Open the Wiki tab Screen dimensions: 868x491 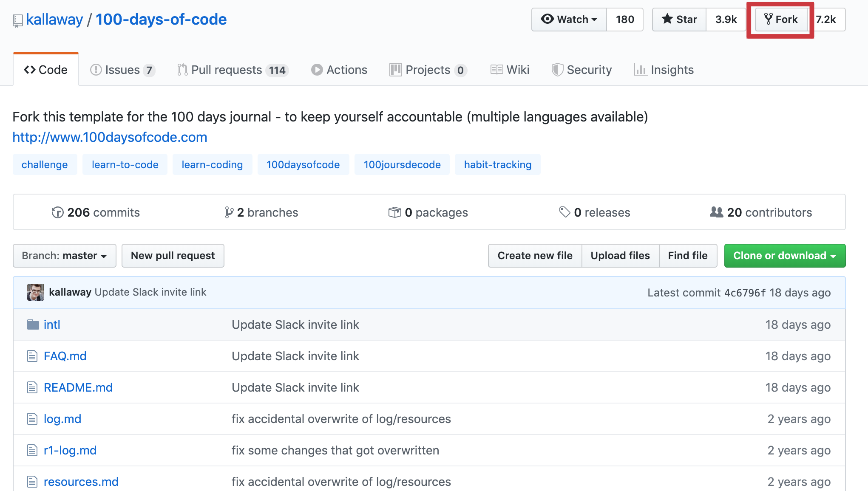[510, 70]
